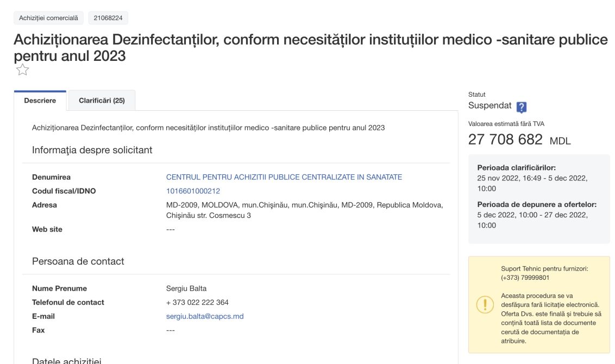Click the 21068224 ID tag
This screenshot has width=615, height=364.
tap(108, 18)
